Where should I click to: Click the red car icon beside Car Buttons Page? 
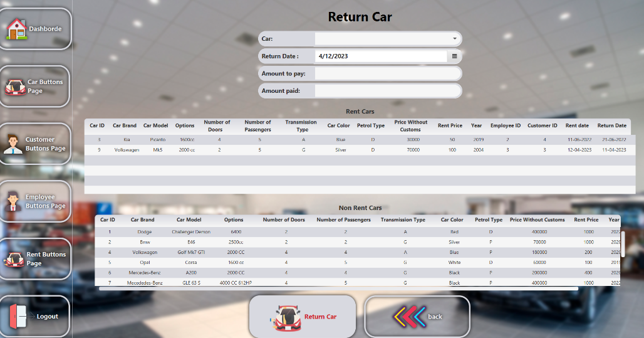pos(15,87)
